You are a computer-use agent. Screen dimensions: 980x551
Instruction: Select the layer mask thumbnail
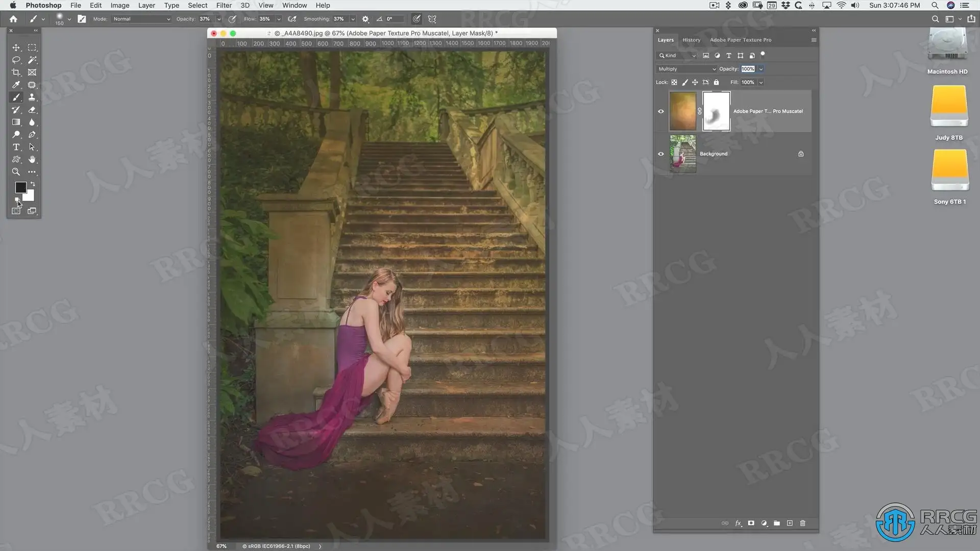click(716, 111)
